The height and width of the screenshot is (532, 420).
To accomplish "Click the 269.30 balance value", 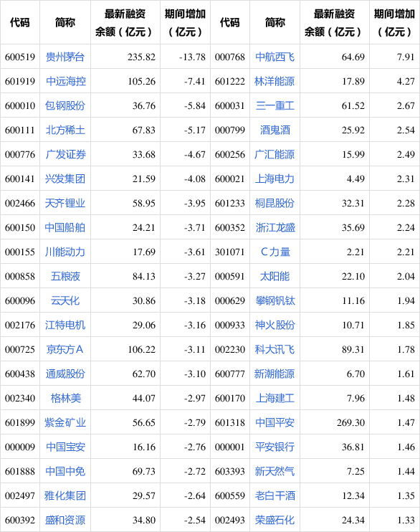I will click(350, 422).
